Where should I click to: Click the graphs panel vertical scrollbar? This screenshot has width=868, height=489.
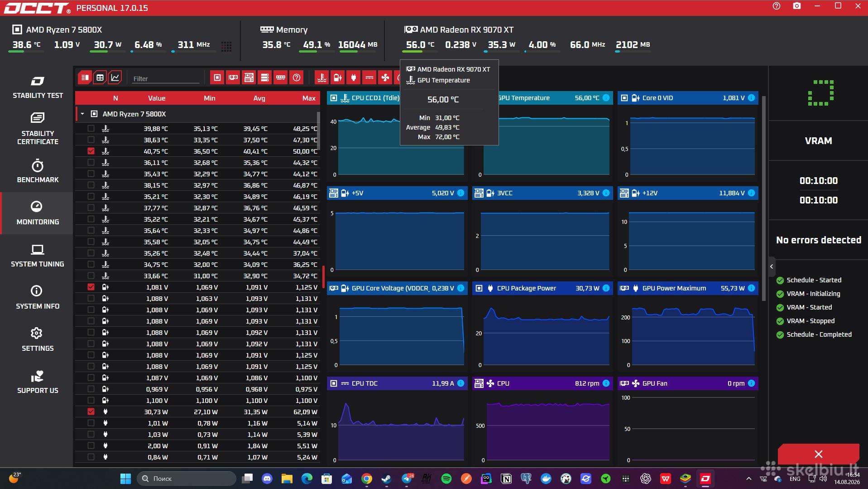tap(764, 198)
